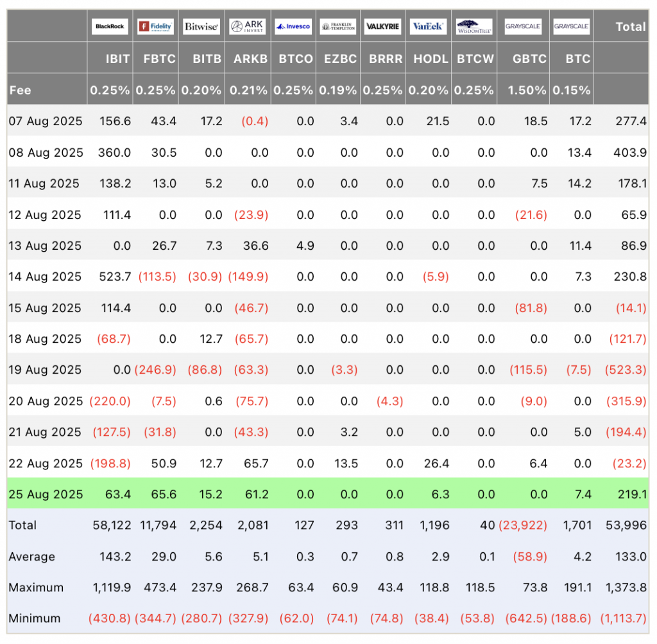Select the Invesco logo
Screen dimensions: 657x644
pyautogui.click(x=293, y=26)
